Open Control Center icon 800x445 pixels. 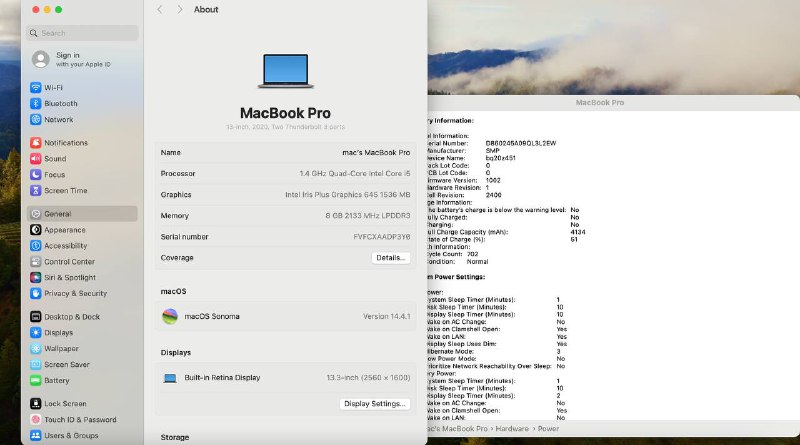click(x=36, y=262)
